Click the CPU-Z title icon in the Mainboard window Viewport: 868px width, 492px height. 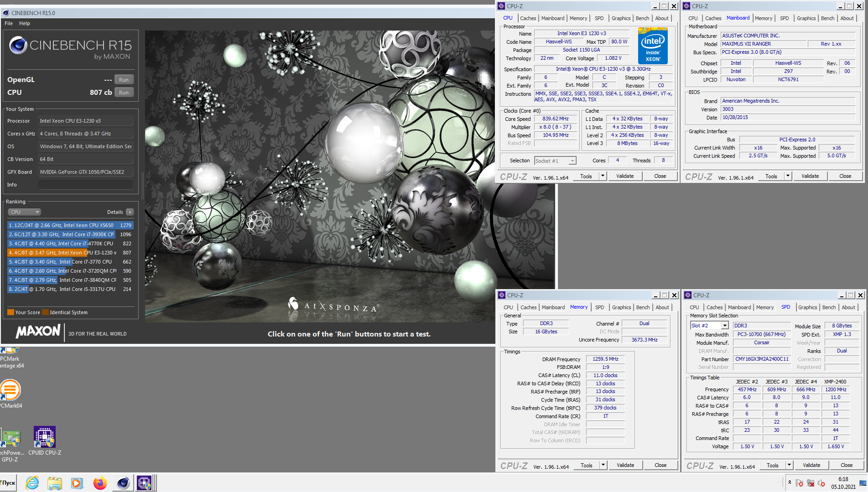[686, 6]
